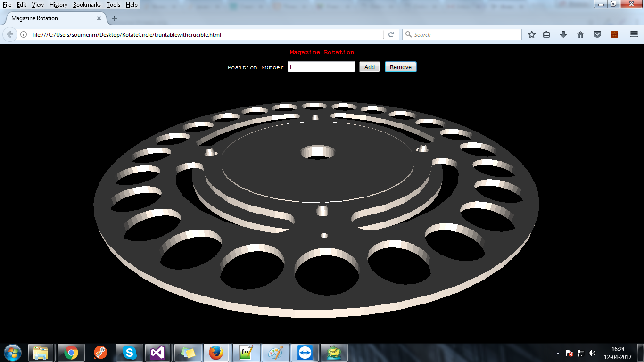Open Visual Studio from the taskbar
Image resolution: width=644 pixels, height=362 pixels.
[158, 352]
